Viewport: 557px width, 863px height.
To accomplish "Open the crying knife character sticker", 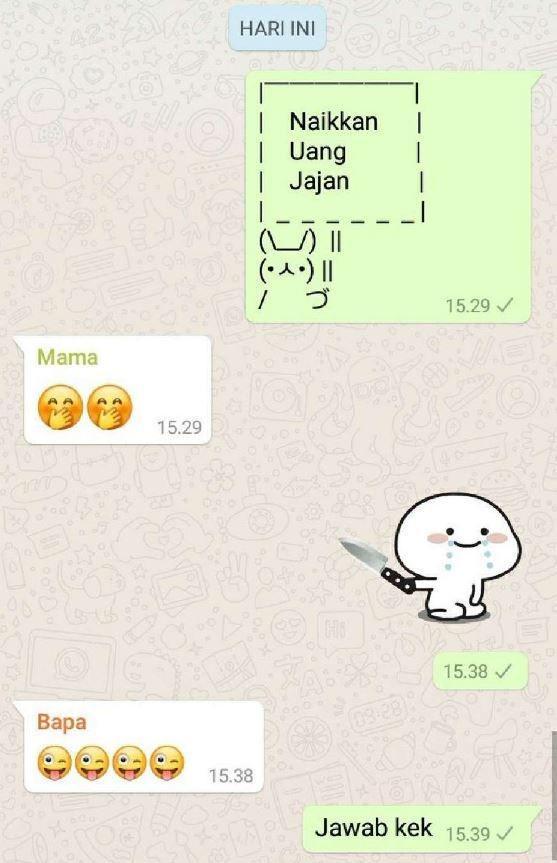I will click(430, 556).
